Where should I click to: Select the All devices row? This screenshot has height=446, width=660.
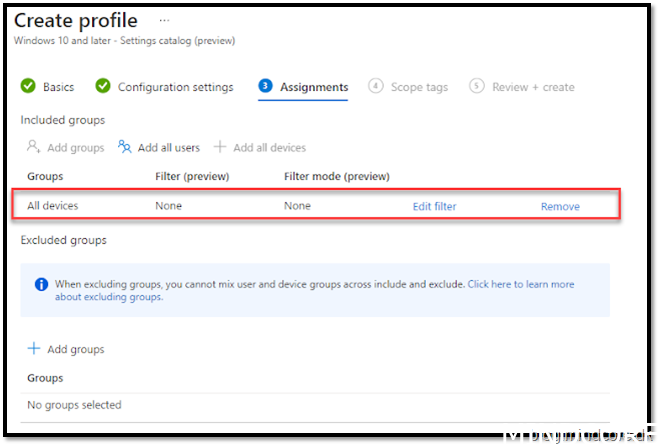click(x=53, y=206)
